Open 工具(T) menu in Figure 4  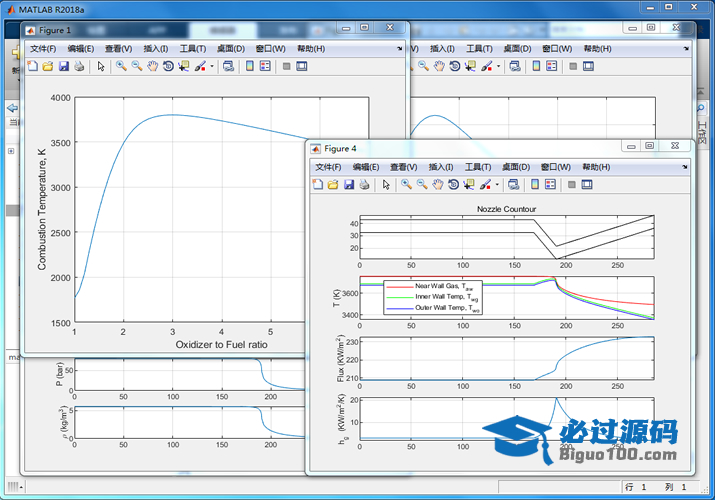(478, 167)
